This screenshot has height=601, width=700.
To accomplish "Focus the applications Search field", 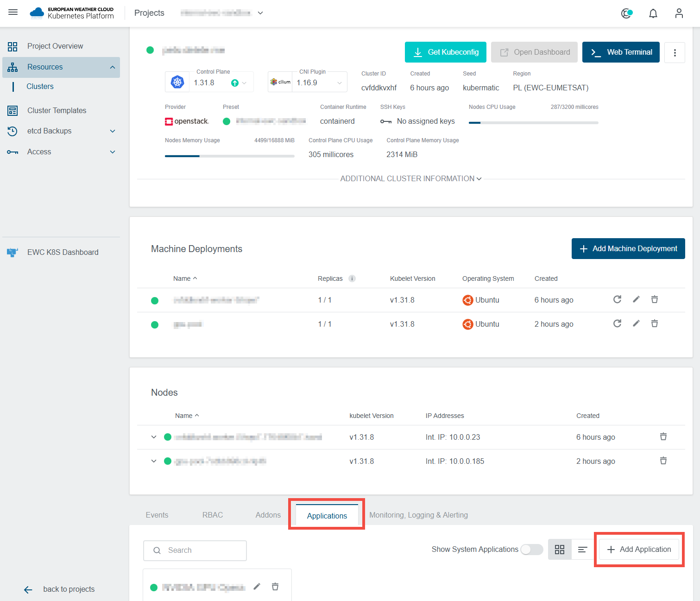I will [195, 550].
